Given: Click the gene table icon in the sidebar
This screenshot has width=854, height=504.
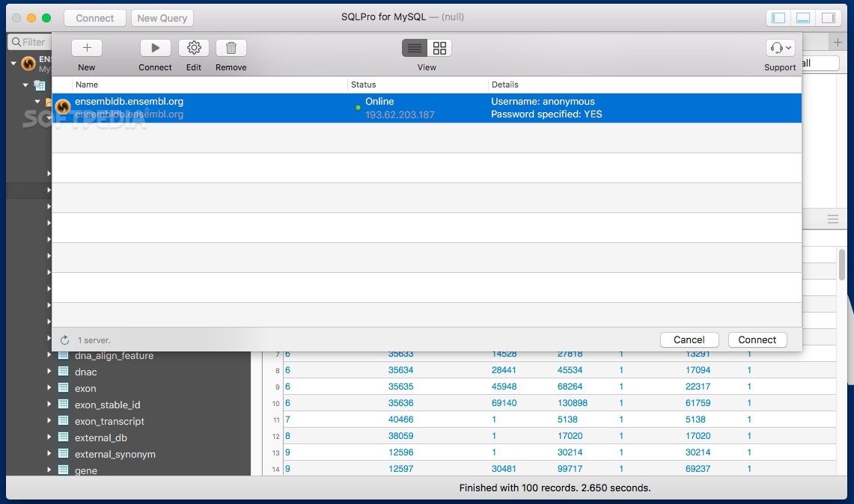Looking at the screenshot, I should click(64, 470).
